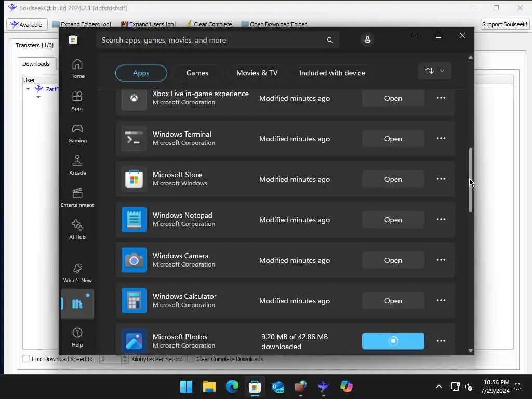Click scroll down arrow in Store

click(x=471, y=351)
